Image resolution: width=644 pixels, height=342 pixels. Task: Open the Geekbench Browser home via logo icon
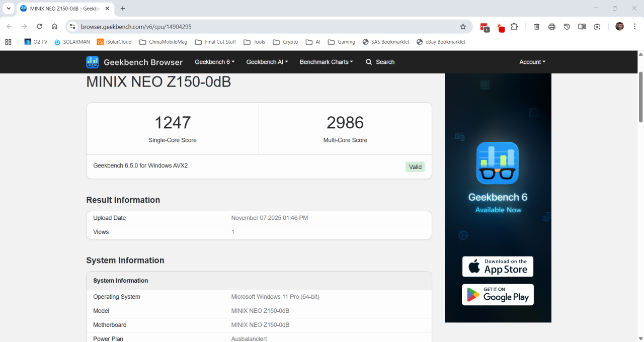(92, 62)
